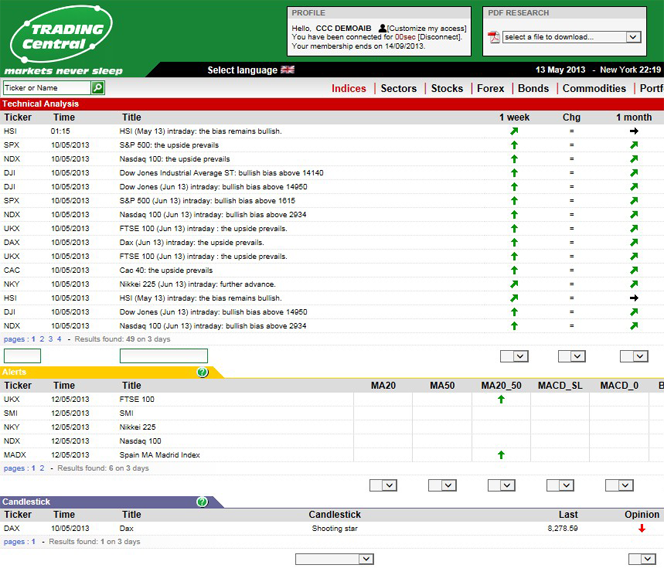This screenshot has width=664, height=575.
Task: Click the Spain MA Madrid Index alert
Action: tap(160, 455)
